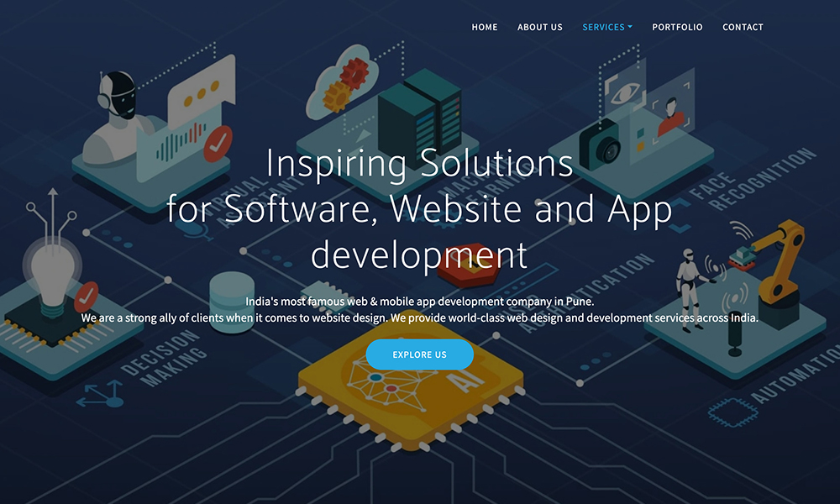Open the Portfolio link
The width and height of the screenshot is (840, 504).
pyautogui.click(x=677, y=27)
